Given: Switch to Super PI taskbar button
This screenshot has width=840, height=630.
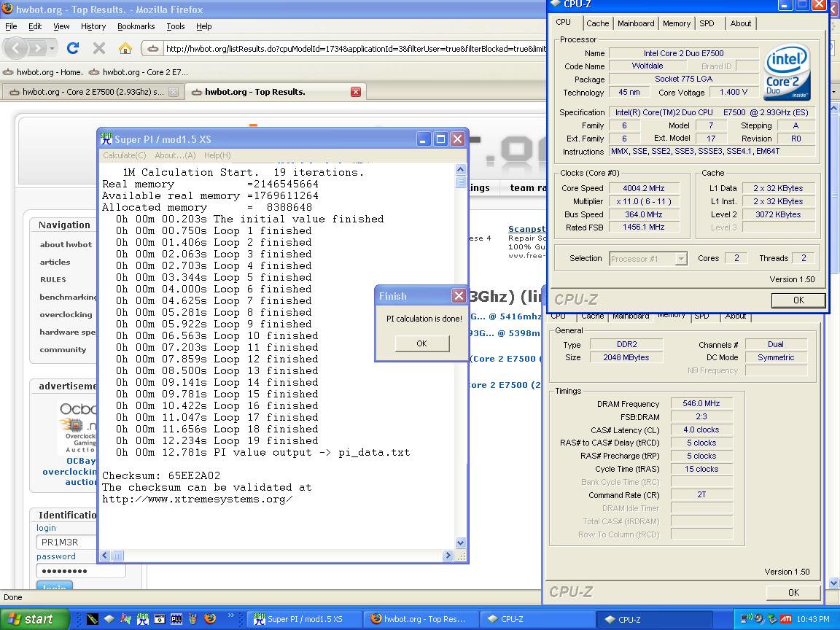Looking at the screenshot, I should pos(306,619).
